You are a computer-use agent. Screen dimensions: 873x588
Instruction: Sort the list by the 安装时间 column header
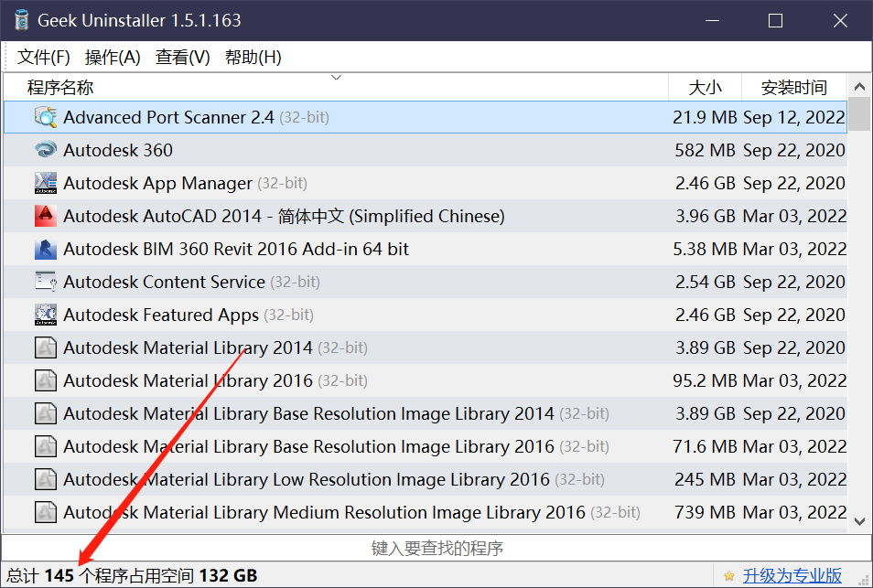pos(794,88)
